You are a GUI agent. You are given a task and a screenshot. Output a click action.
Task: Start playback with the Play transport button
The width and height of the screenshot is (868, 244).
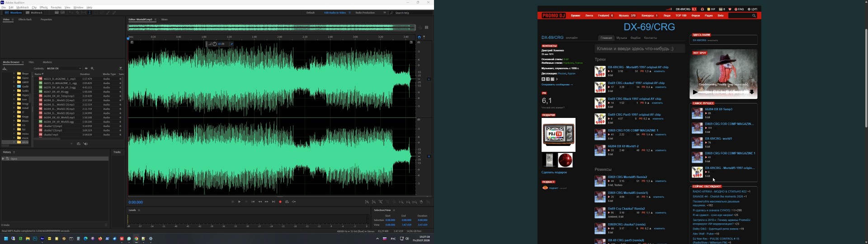239,202
